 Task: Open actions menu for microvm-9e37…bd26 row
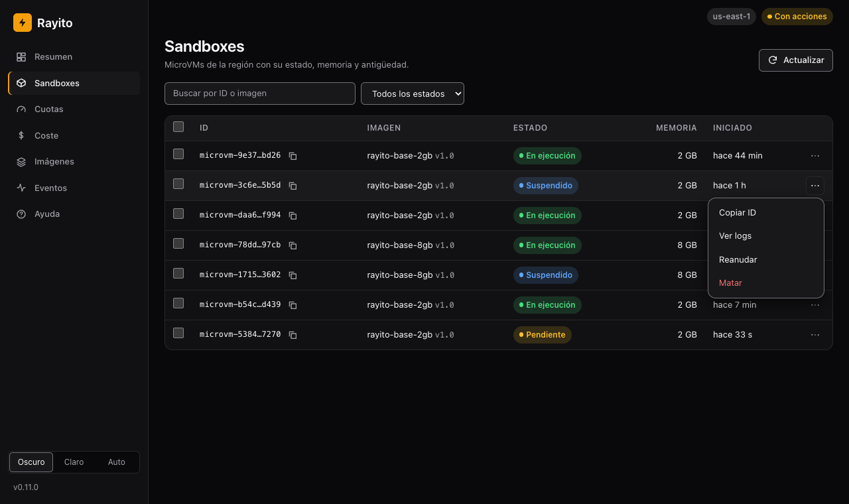click(x=815, y=156)
